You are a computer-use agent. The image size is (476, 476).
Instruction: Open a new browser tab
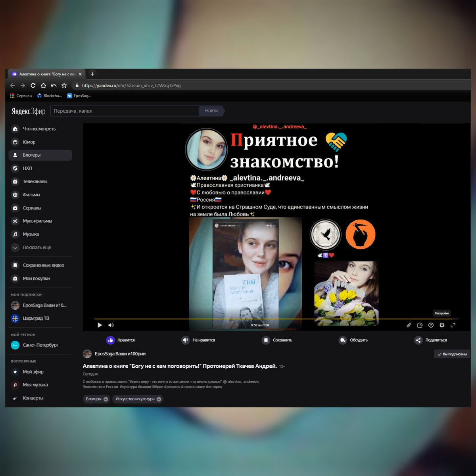[x=92, y=74]
